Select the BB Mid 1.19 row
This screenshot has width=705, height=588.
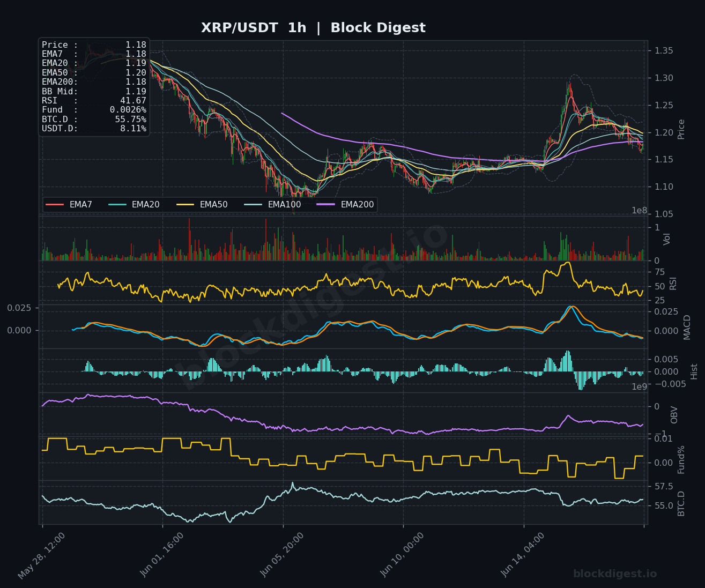(94, 92)
